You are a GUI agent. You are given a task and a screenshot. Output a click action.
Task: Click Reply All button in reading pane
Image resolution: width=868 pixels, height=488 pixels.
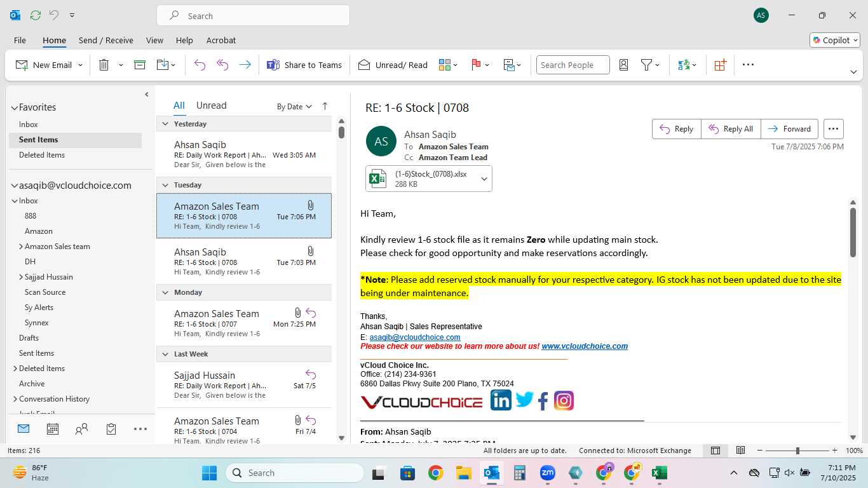tap(731, 129)
